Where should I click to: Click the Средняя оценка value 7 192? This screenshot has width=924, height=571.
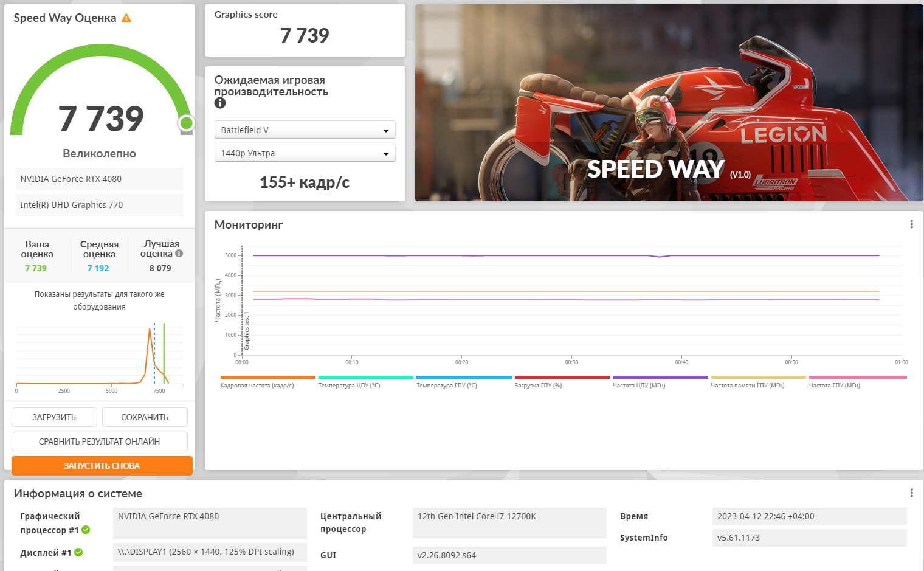pyautogui.click(x=98, y=268)
